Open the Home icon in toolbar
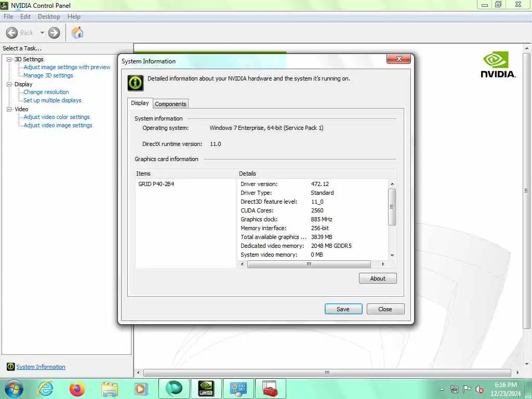 [x=77, y=33]
